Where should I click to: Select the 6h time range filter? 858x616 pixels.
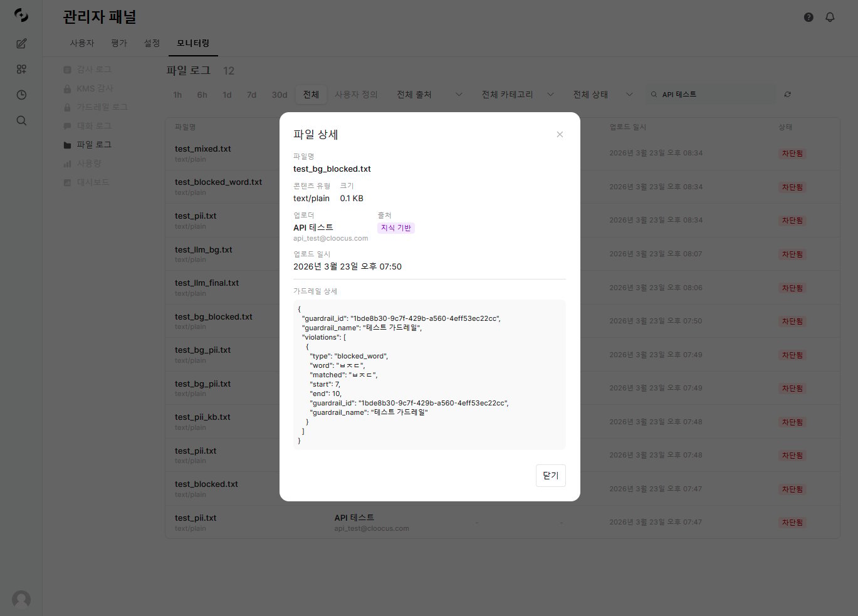tap(202, 95)
